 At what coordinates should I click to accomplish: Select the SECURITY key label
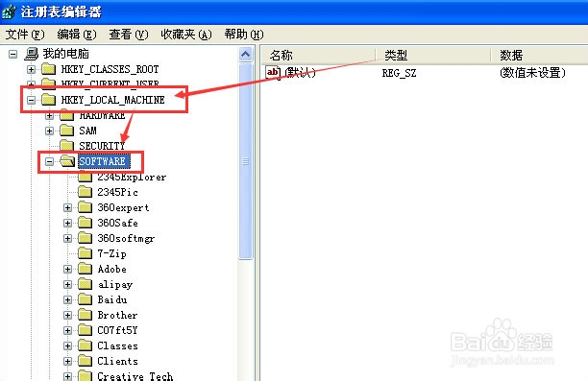(102, 146)
